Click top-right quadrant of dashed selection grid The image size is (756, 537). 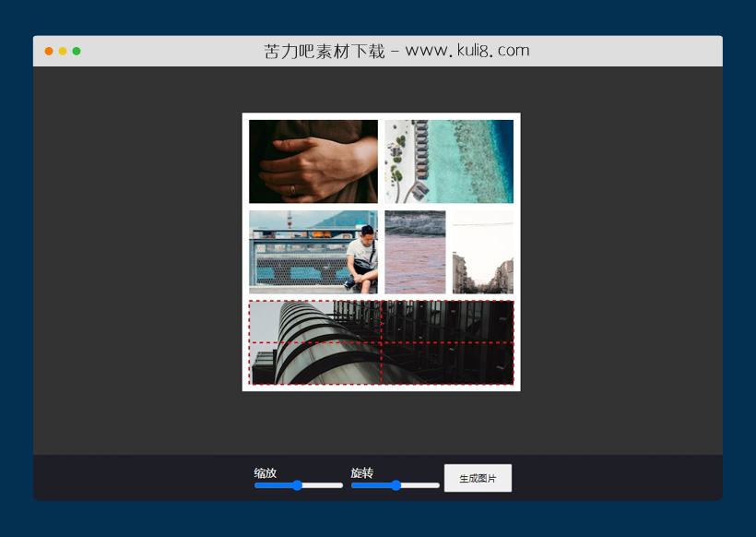[x=447, y=322]
